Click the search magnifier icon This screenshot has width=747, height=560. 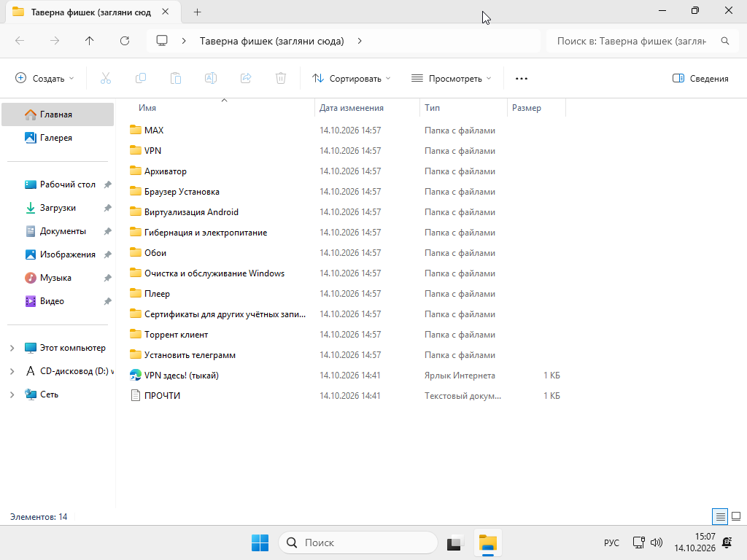coord(725,41)
